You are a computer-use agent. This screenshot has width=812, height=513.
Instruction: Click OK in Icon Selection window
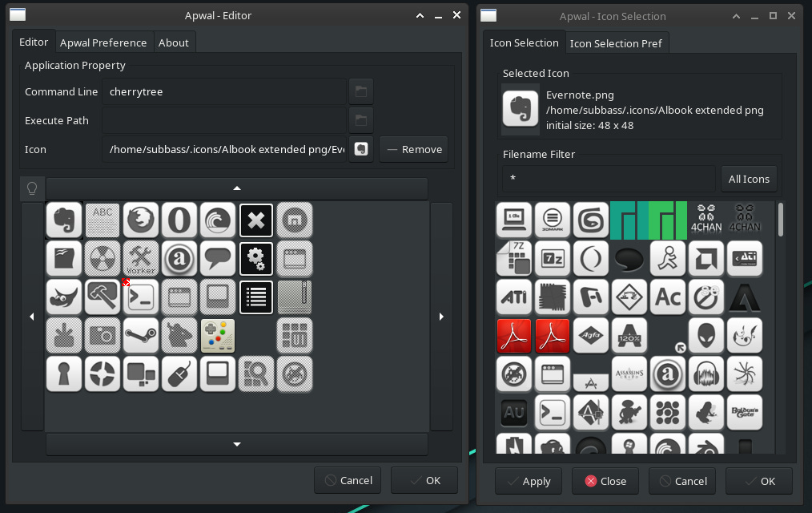point(758,482)
